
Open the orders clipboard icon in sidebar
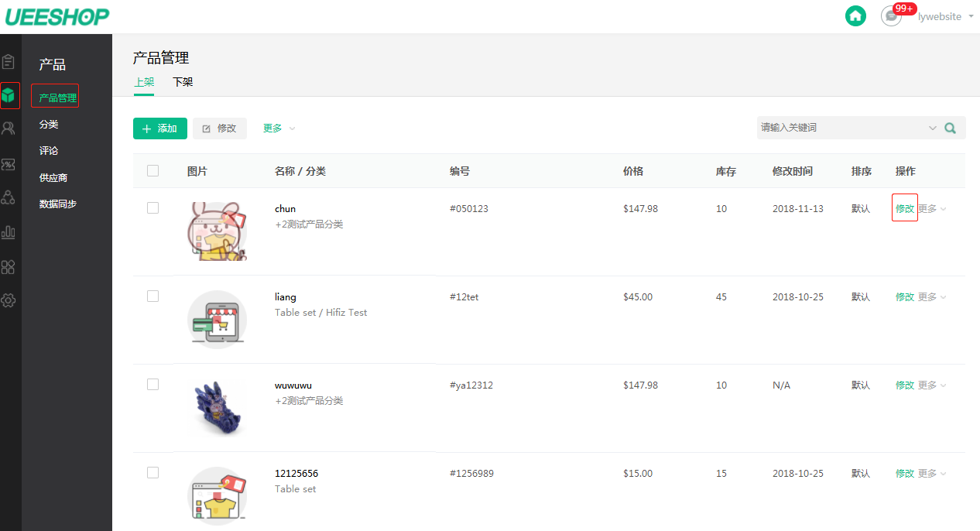coord(9,61)
